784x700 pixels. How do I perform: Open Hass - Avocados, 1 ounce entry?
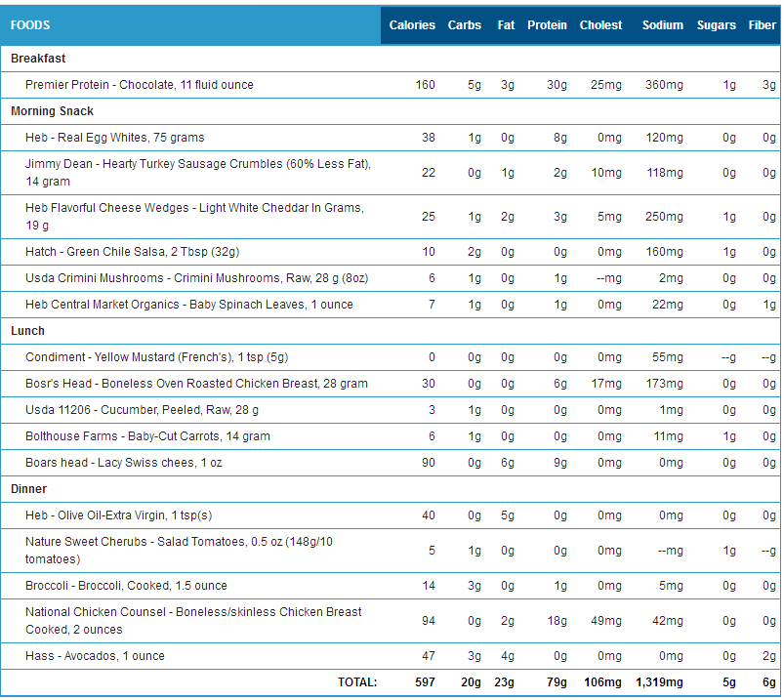(95, 656)
